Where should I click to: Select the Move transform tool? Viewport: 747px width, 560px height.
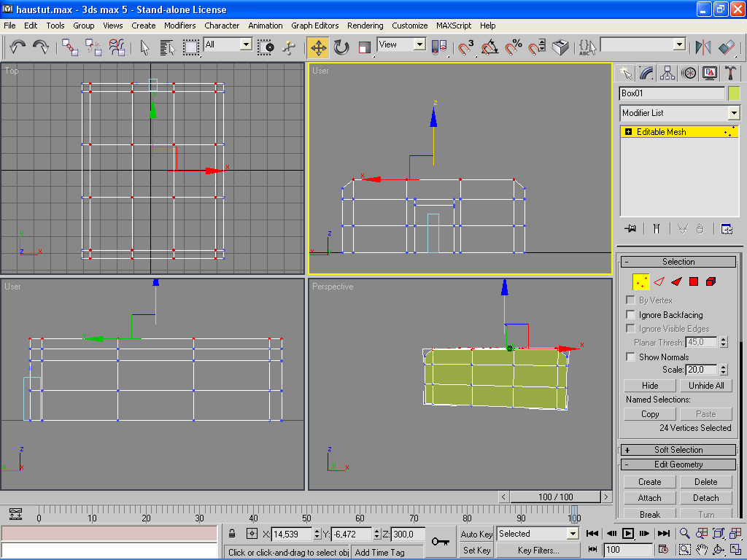(x=318, y=47)
